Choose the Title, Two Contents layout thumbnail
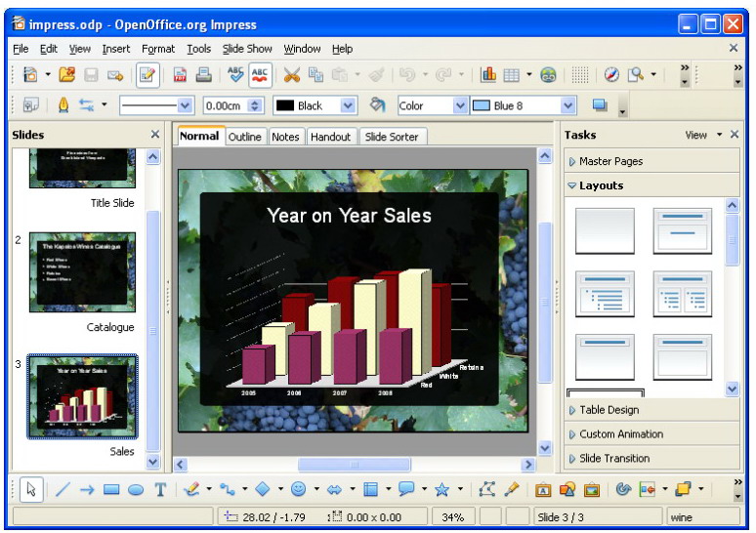The width and height of the screenshot is (756, 533). [682, 294]
